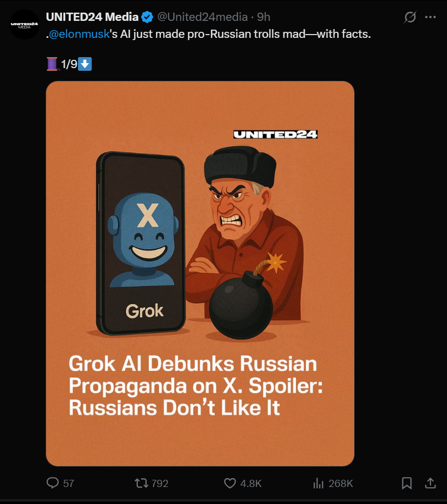The image size is (447, 504).
Task: Click the 268K views count
Action: [340, 484]
